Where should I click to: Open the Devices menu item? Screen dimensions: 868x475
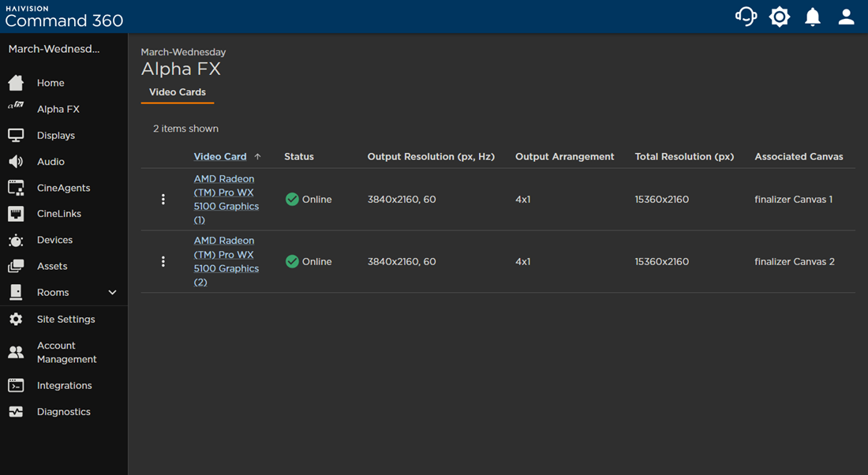(x=54, y=240)
